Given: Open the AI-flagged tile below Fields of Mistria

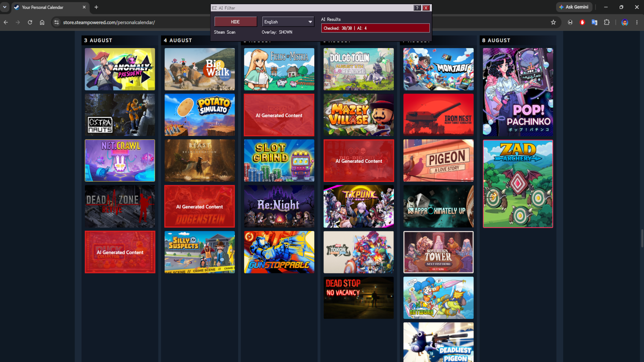Looking at the screenshot, I should [x=279, y=115].
